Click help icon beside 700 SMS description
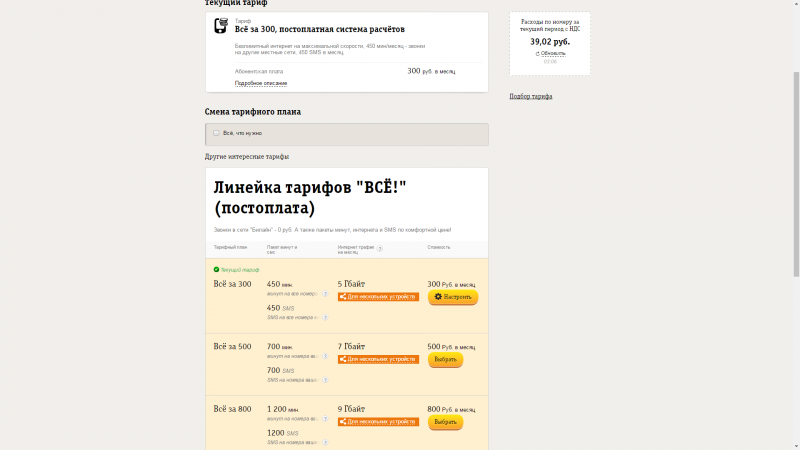Screen dimensions: 800x450 point(325,380)
